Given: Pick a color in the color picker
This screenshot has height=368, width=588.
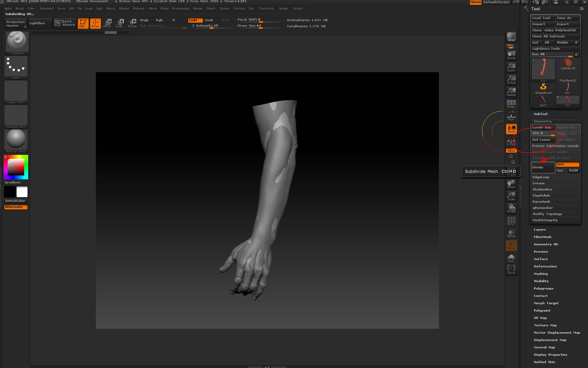Looking at the screenshot, I should [16, 167].
